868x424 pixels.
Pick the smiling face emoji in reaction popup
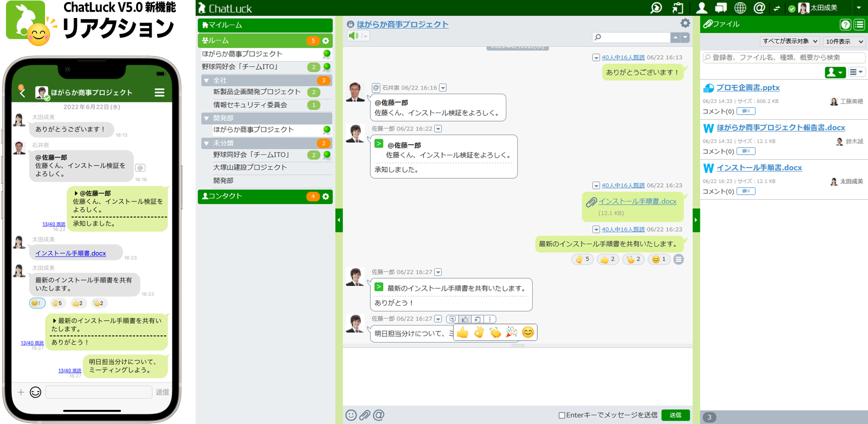point(528,332)
